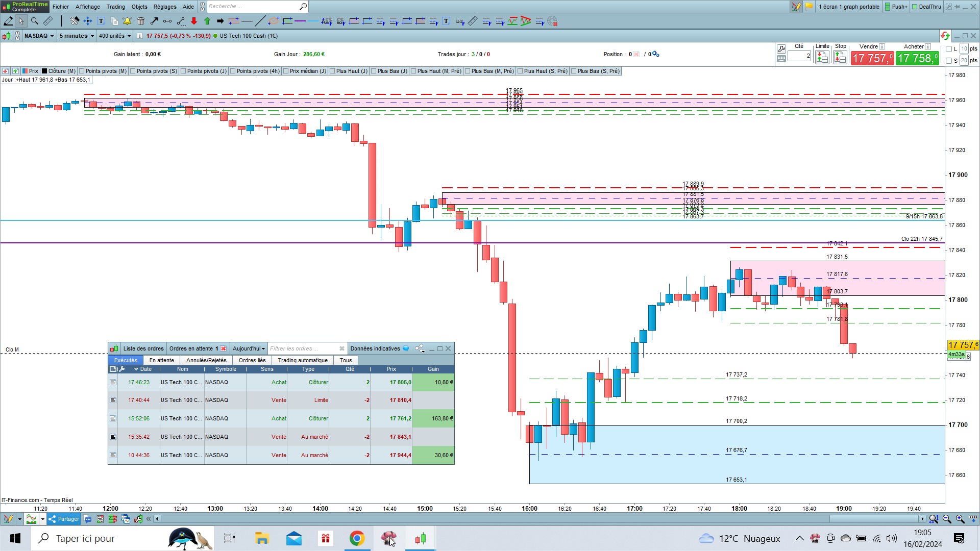Viewport: 980px width, 551px height.
Task: Open the 400 unités dropdown
Action: pyautogui.click(x=115, y=36)
